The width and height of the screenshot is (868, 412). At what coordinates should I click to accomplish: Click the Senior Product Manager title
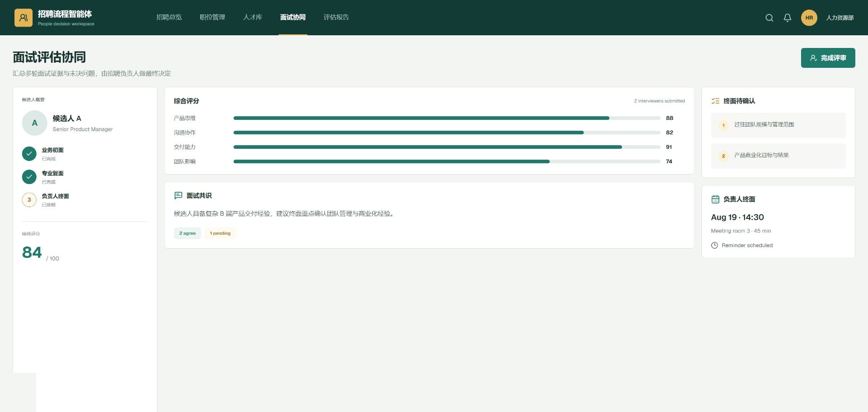click(x=83, y=129)
